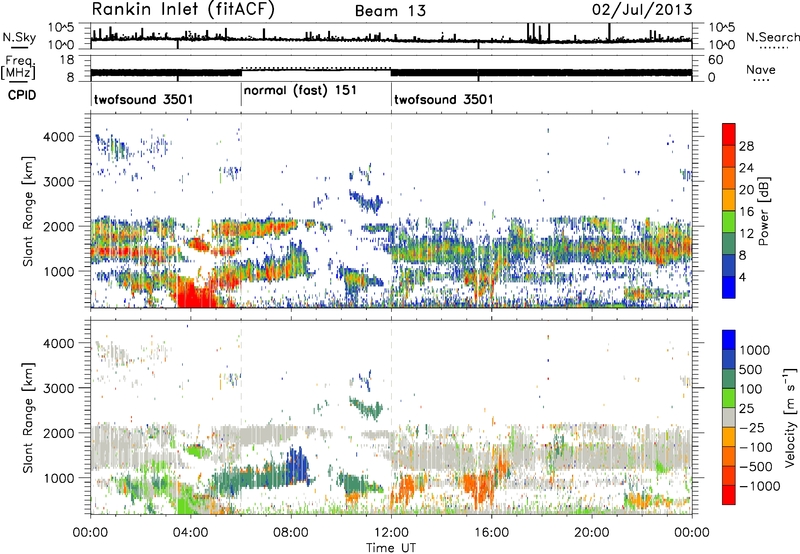Click the 'Freq. [MHz]' axis label
Screen dimensions: 800x554
(18, 68)
